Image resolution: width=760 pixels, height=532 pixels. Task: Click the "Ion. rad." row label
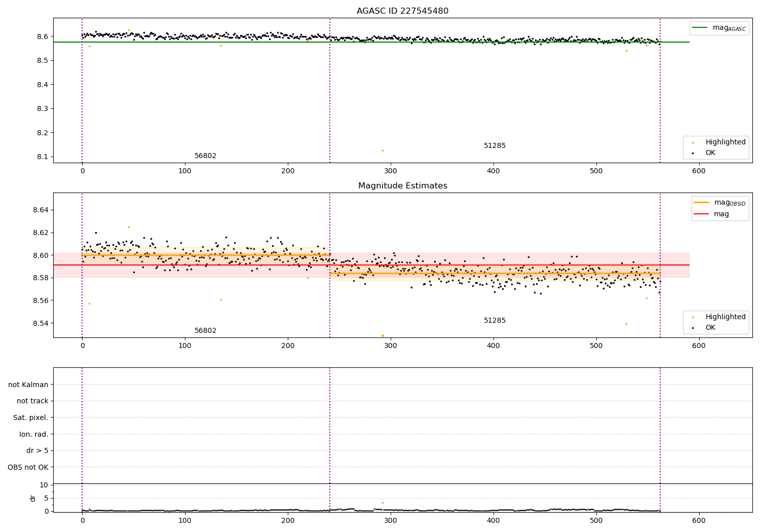click(34, 435)
